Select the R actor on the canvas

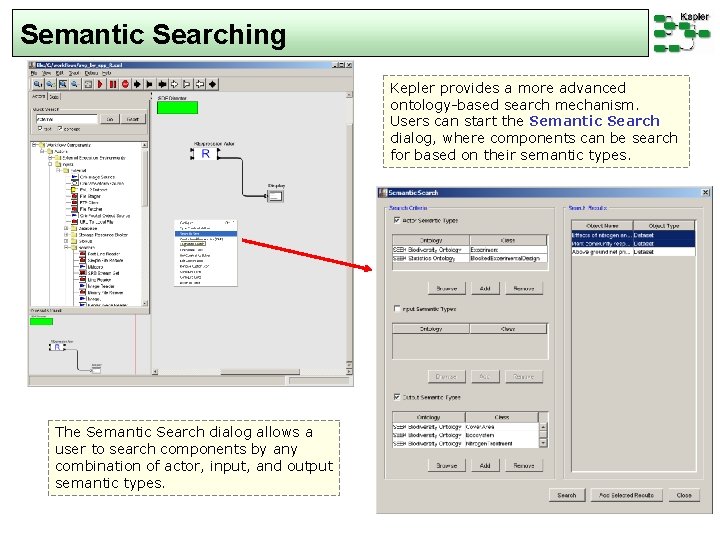tap(205, 154)
